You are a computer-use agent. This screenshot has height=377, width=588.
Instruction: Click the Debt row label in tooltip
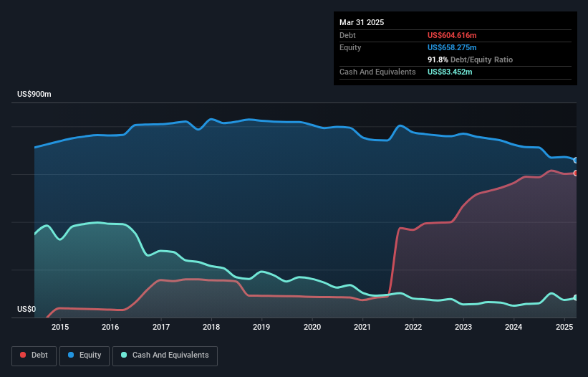tap(347, 35)
